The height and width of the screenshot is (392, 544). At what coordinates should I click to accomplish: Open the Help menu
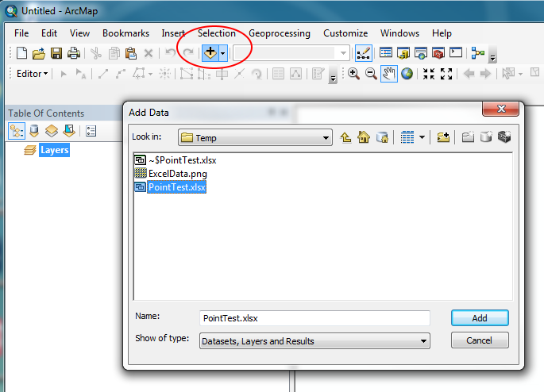[442, 33]
